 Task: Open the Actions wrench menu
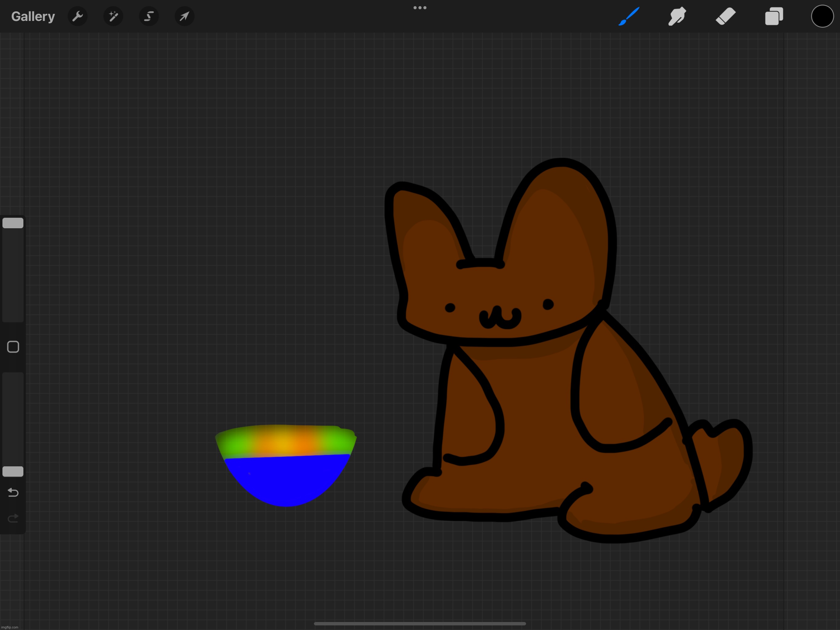pyautogui.click(x=77, y=16)
